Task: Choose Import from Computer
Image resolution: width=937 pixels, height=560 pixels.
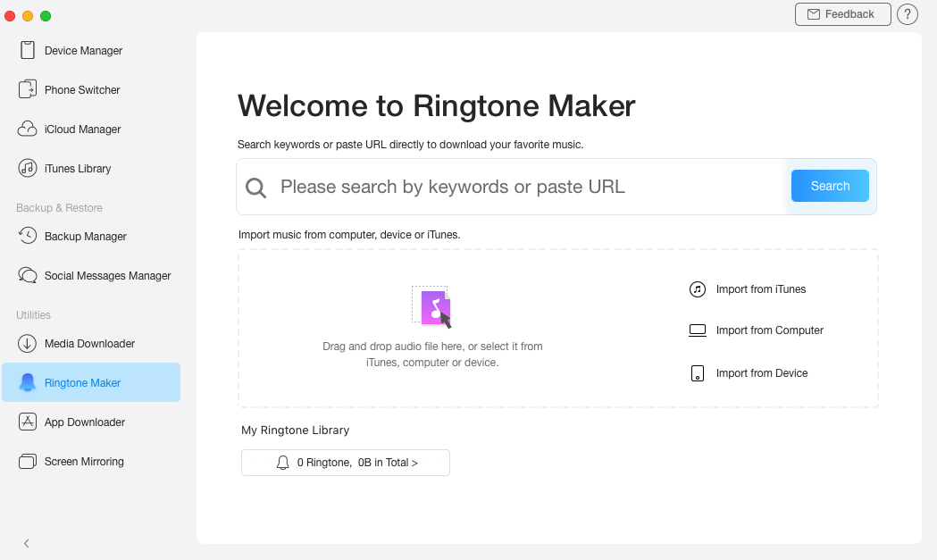Action: coord(769,330)
